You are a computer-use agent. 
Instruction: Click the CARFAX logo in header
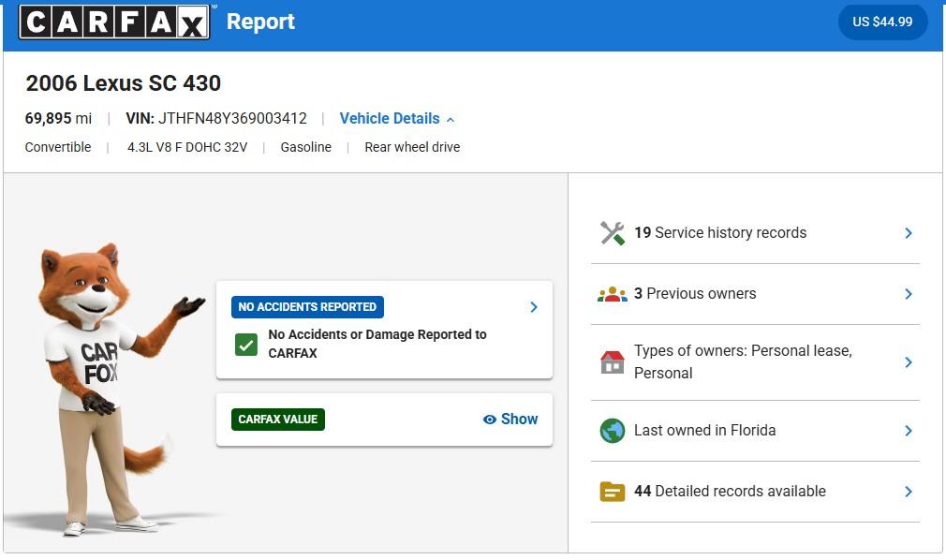(x=113, y=22)
